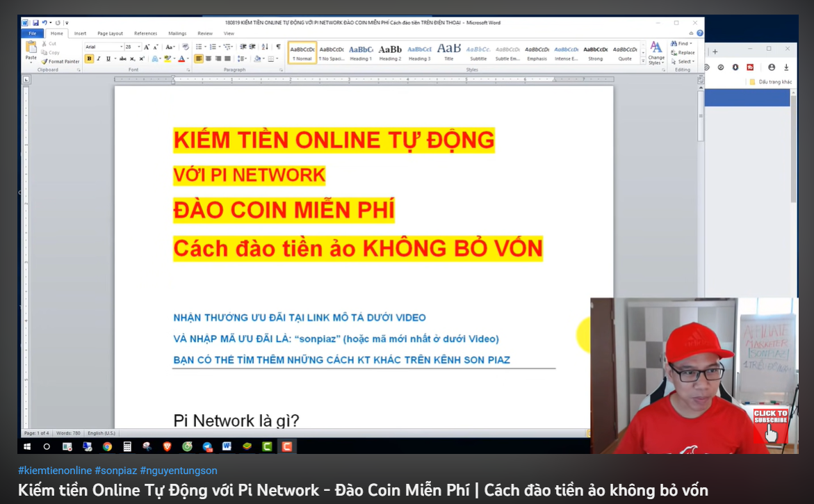
Task: Click the Word icon on the taskbar
Action: (227, 446)
